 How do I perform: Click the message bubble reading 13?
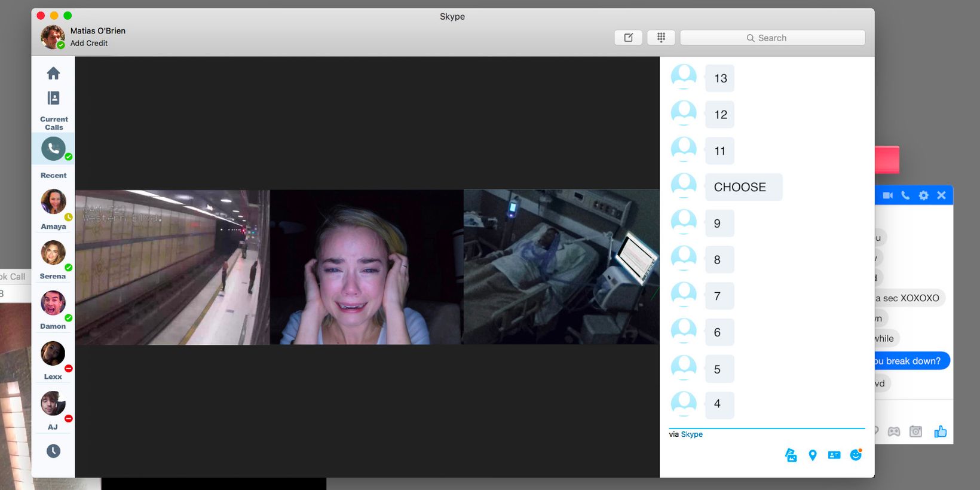(719, 78)
